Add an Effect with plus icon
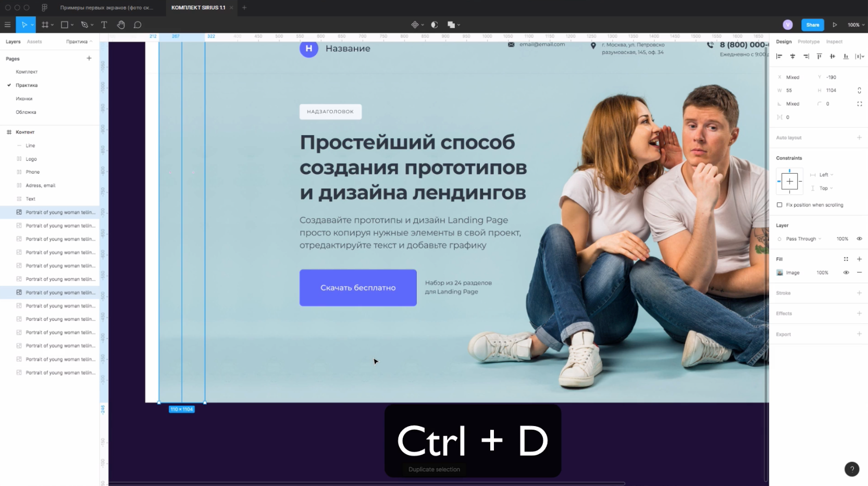The height and width of the screenshot is (486, 868). pos(859,313)
